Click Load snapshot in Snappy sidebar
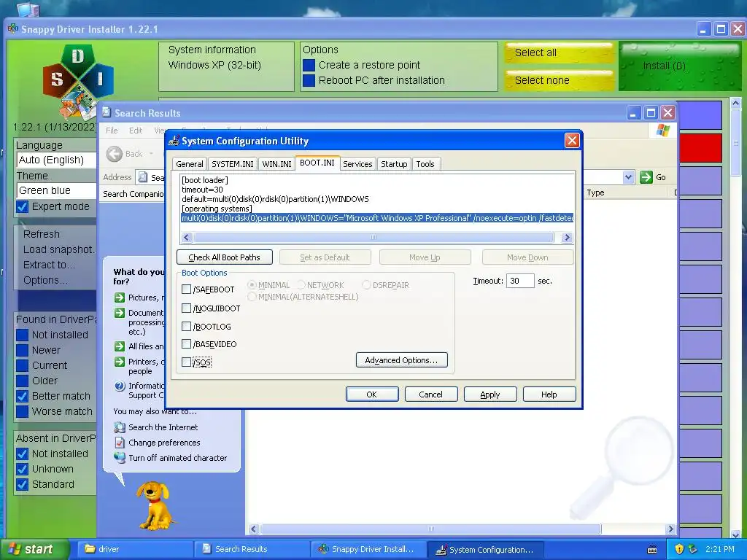747x560 pixels. click(x=59, y=249)
